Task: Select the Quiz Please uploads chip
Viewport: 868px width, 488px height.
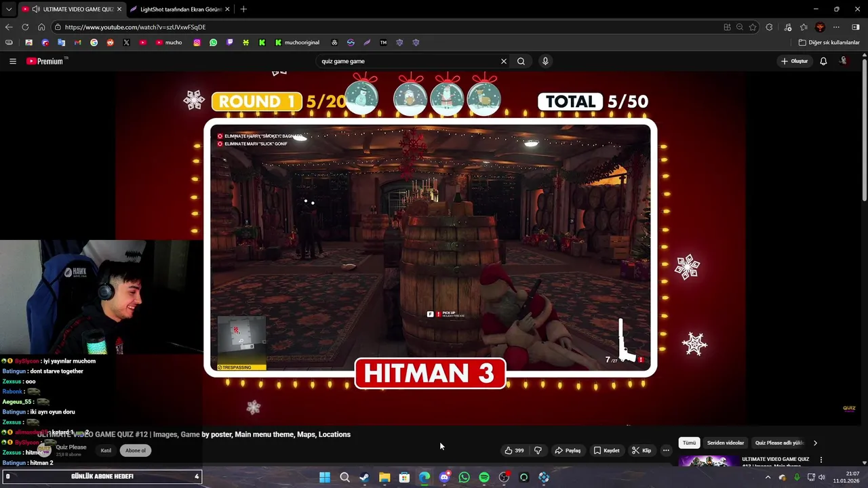Action: coord(779,443)
